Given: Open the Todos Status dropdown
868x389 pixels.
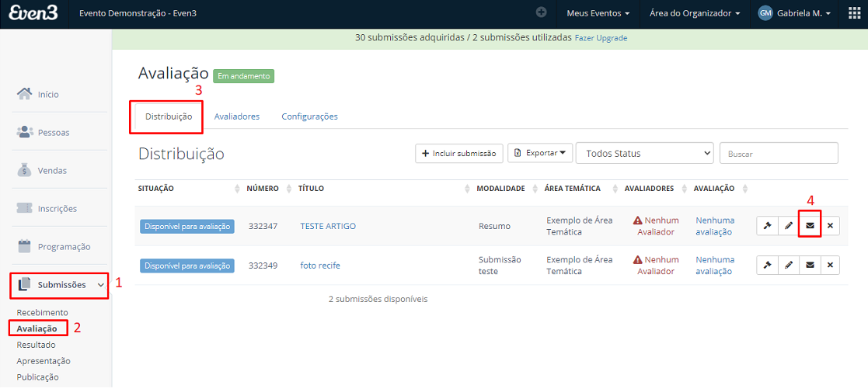Looking at the screenshot, I should (x=644, y=153).
